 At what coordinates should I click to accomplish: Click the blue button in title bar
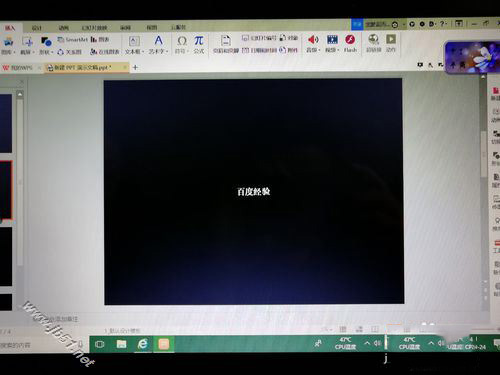point(357,24)
